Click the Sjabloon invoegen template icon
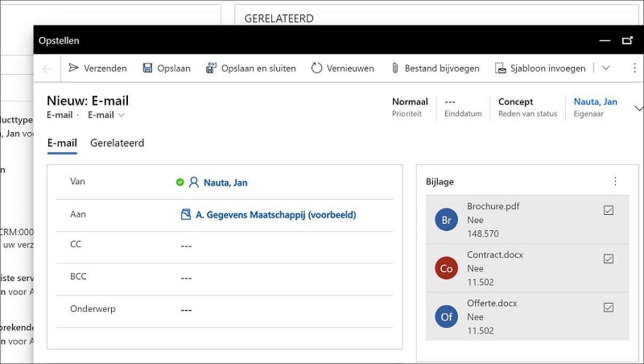This screenshot has width=644, height=364. (x=500, y=68)
